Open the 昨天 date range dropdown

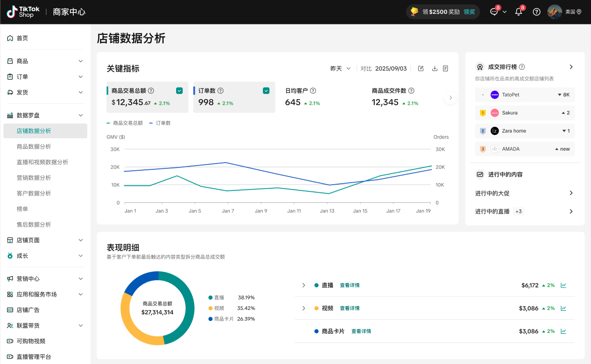click(x=341, y=68)
